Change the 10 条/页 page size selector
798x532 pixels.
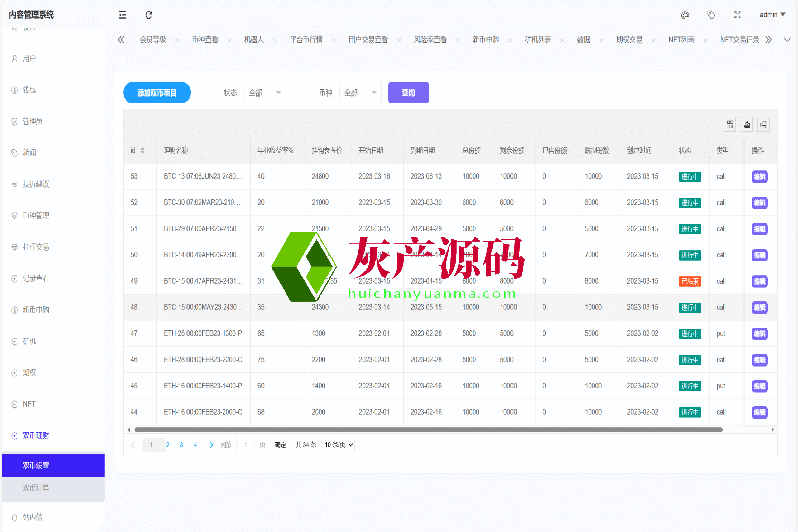coord(338,445)
